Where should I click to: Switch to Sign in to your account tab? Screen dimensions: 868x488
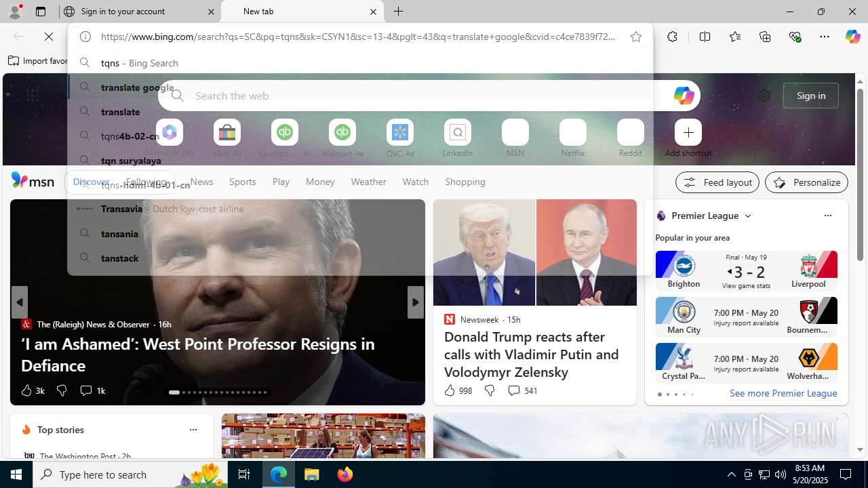point(139,12)
